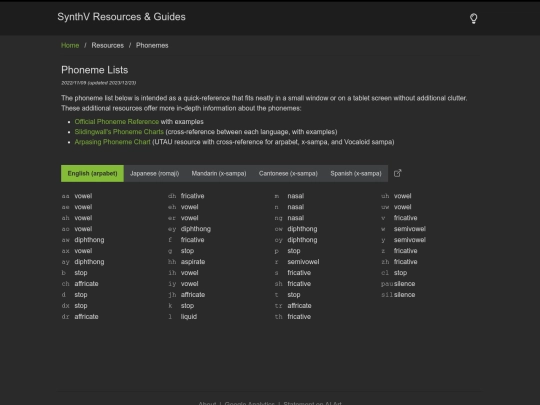540x405 pixels.
Task: Click the 'ih vowel' phoneme row
Action: click(183, 273)
